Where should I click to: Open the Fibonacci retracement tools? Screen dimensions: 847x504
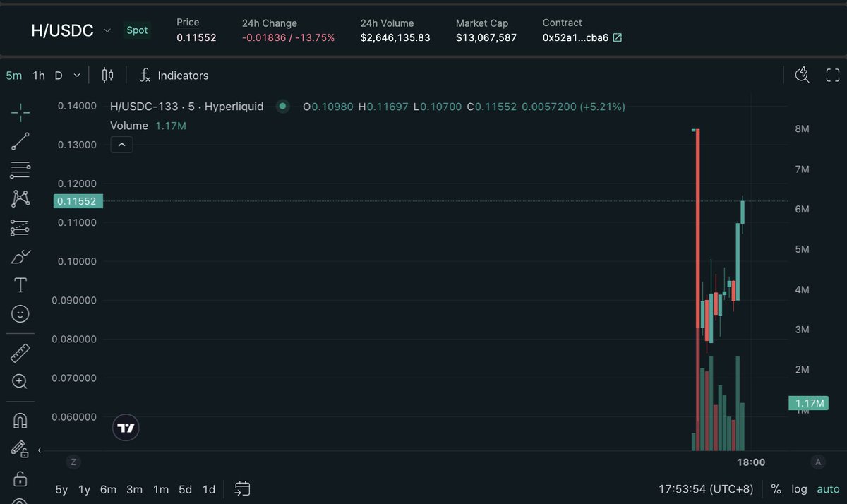(x=20, y=170)
